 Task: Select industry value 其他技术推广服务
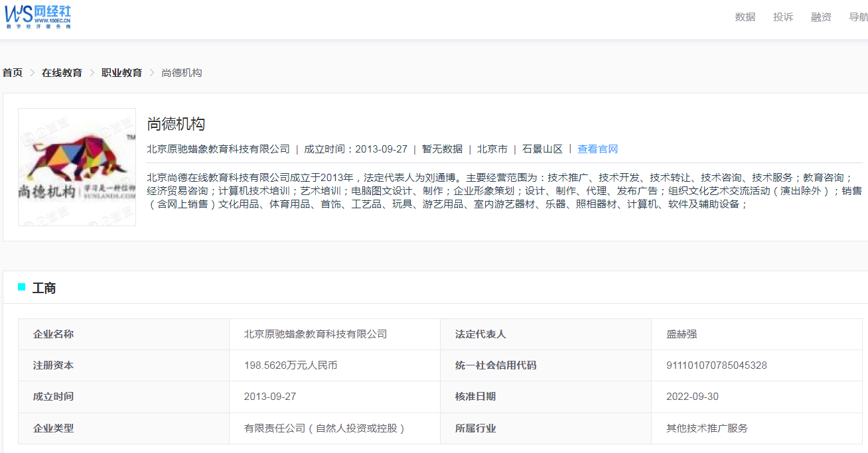coord(707,428)
